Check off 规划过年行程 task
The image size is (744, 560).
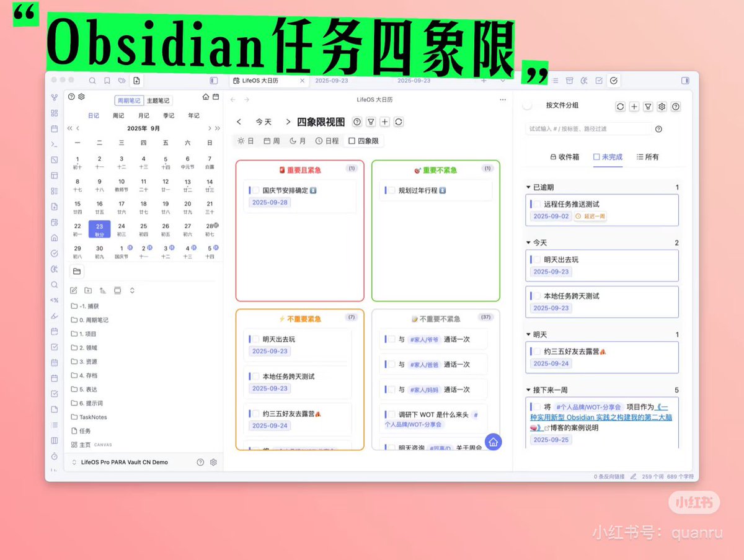(x=392, y=190)
